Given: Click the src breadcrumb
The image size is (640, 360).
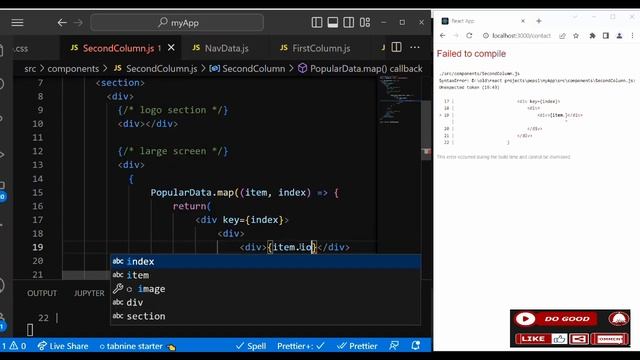Looking at the screenshot, I should 30,69.
